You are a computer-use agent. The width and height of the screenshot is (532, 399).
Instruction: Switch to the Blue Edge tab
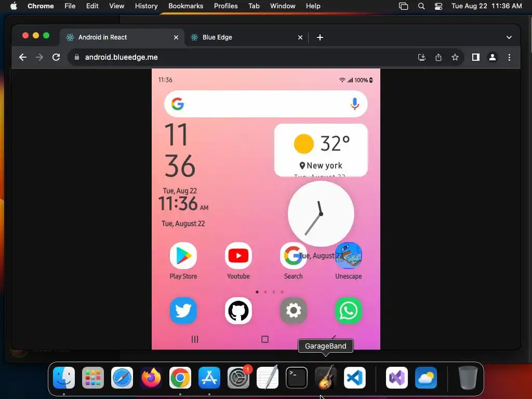[x=247, y=37]
